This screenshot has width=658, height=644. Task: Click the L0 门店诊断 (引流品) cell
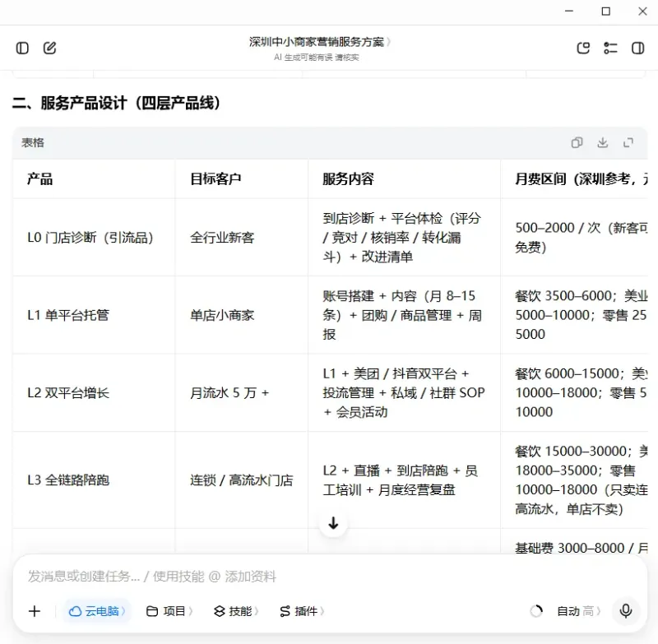pyautogui.click(x=94, y=238)
